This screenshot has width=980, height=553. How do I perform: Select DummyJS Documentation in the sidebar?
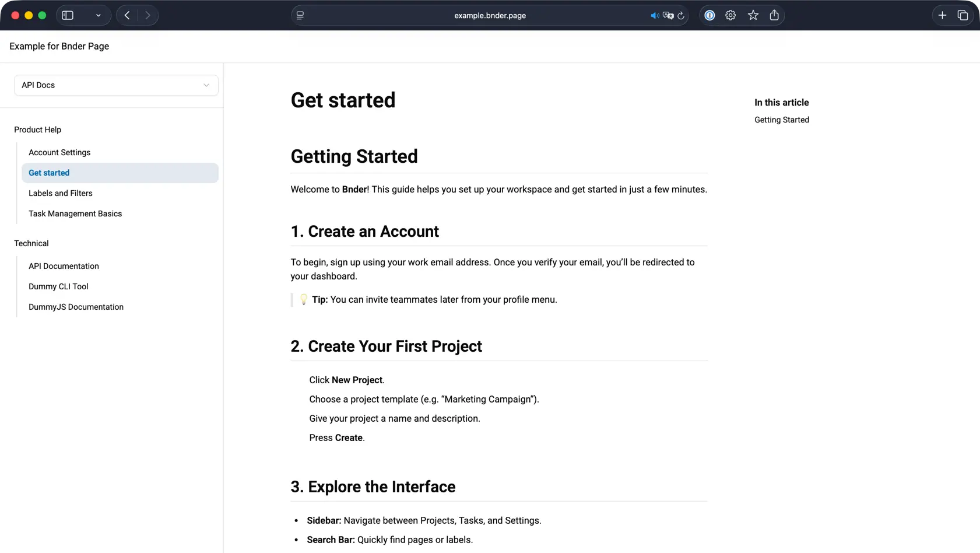[x=76, y=307]
